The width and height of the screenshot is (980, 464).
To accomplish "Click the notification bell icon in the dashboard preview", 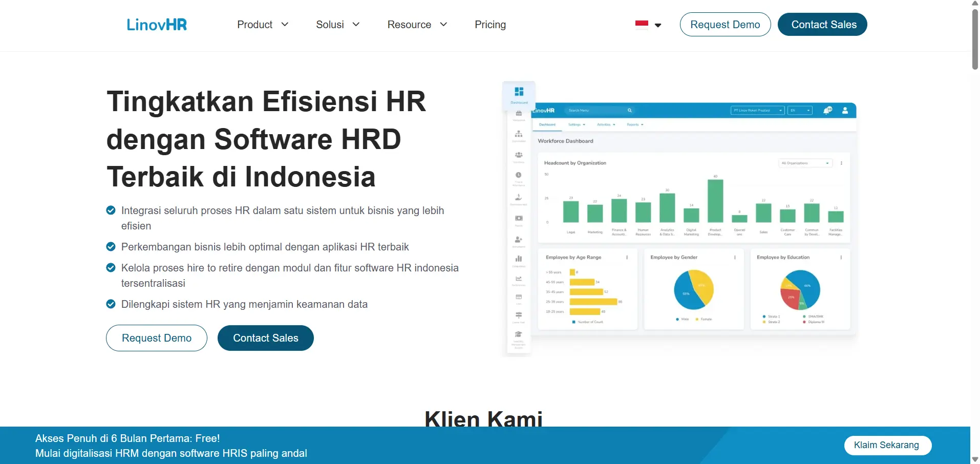I will pyautogui.click(x=827, y=110).
